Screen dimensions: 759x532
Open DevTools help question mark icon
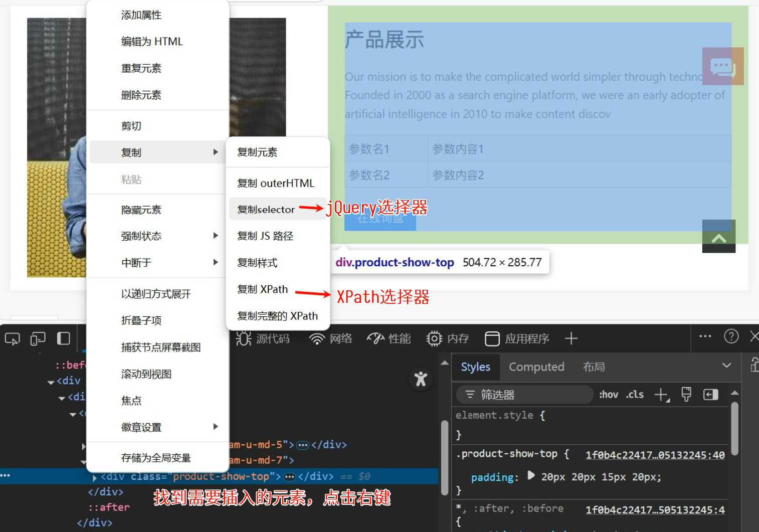coord(731,336)
